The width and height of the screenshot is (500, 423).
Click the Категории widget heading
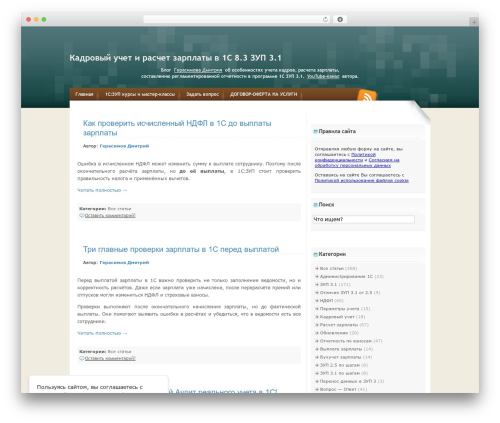[x=332, y=254]
